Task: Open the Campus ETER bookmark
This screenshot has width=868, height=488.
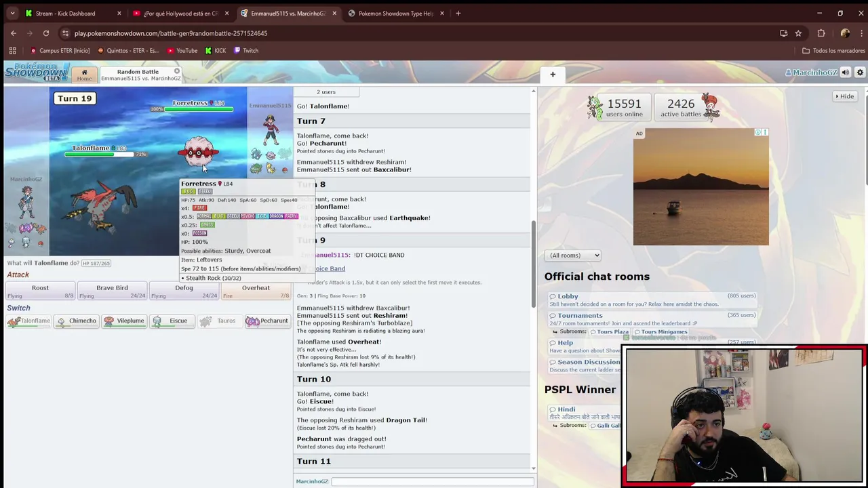Action: tap(60, 50)
